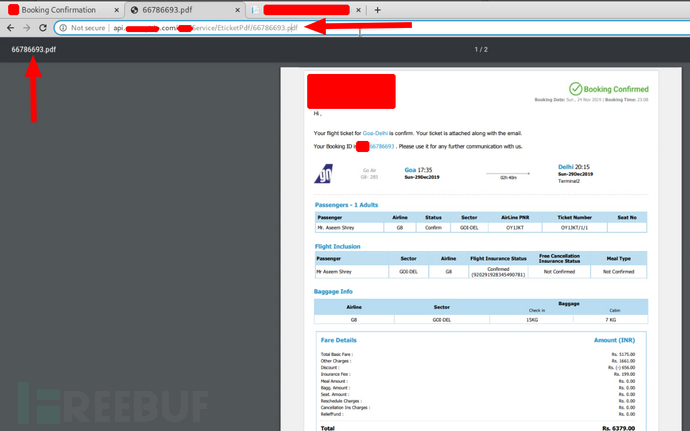Screen dimensions: 690x431
Task: Click the Insurance Fee amount Rs. 199.00
Action: 624,374
